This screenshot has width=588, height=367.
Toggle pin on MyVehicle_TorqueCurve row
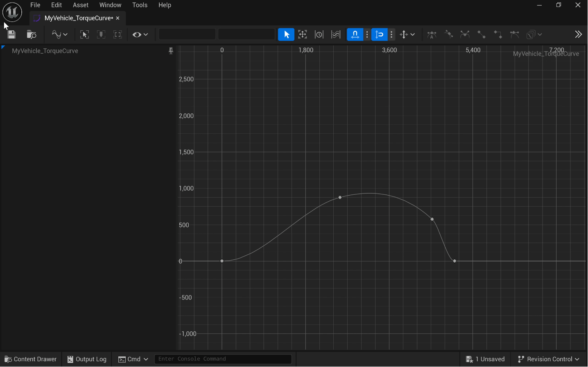point(171,51)
